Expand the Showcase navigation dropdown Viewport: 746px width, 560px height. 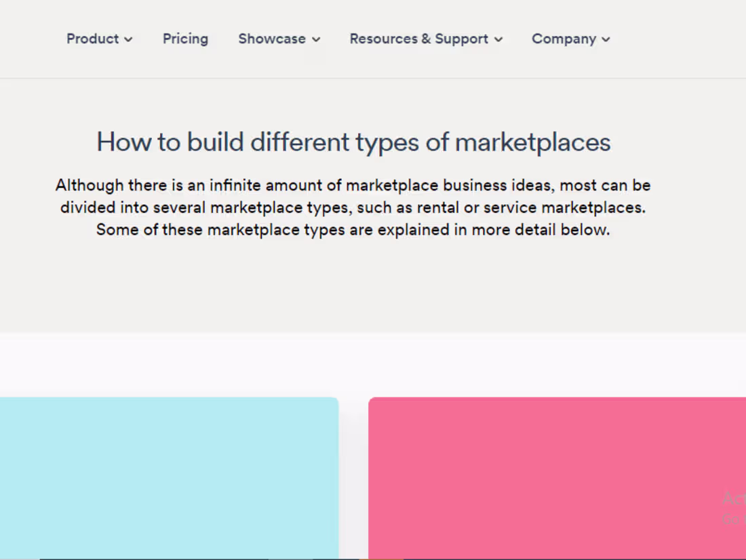(272, 39)
